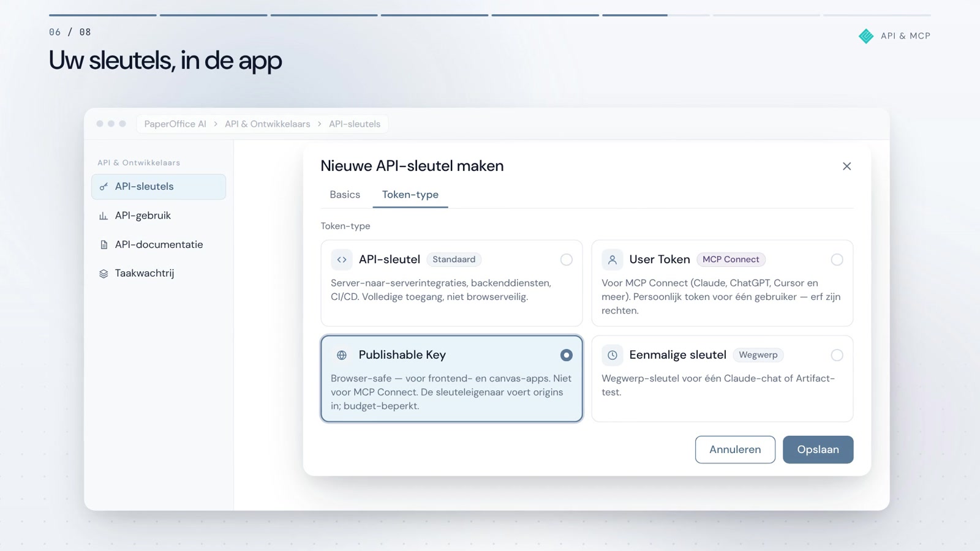Image resolution: width=980 pixels, height=551 pixels.
Task: Click the Annuleren button
Action: coord(735,449)
